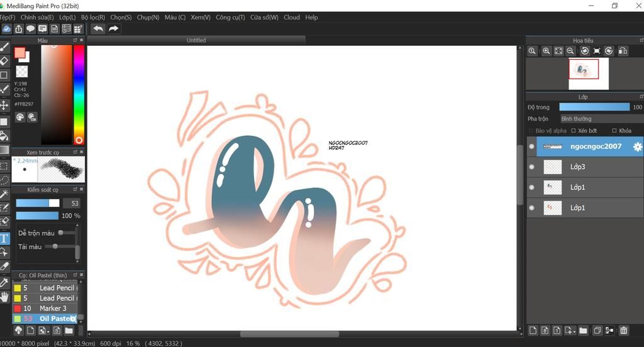The width and height of the screenshot is (644, 347).
Task: Click the flip horizontal icon in Navigator
Action: point(623,51)
